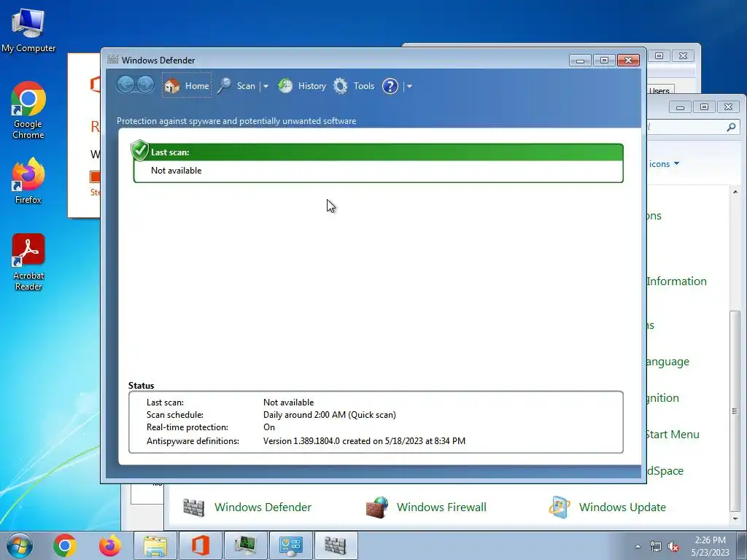This screenshot has height=560, width=747.
Task: Open the icons view dropdown in Control Panel
Action: click(664, 164)
